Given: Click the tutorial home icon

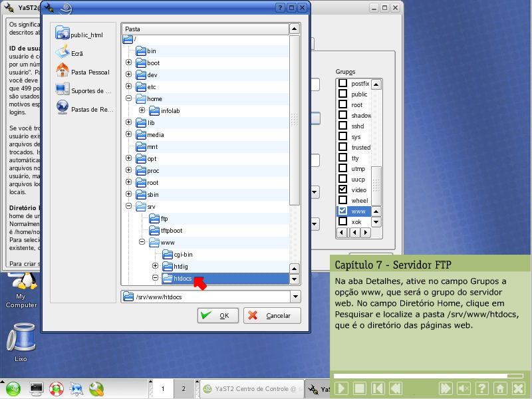Looking at the screenshot, I should point(500,388).
